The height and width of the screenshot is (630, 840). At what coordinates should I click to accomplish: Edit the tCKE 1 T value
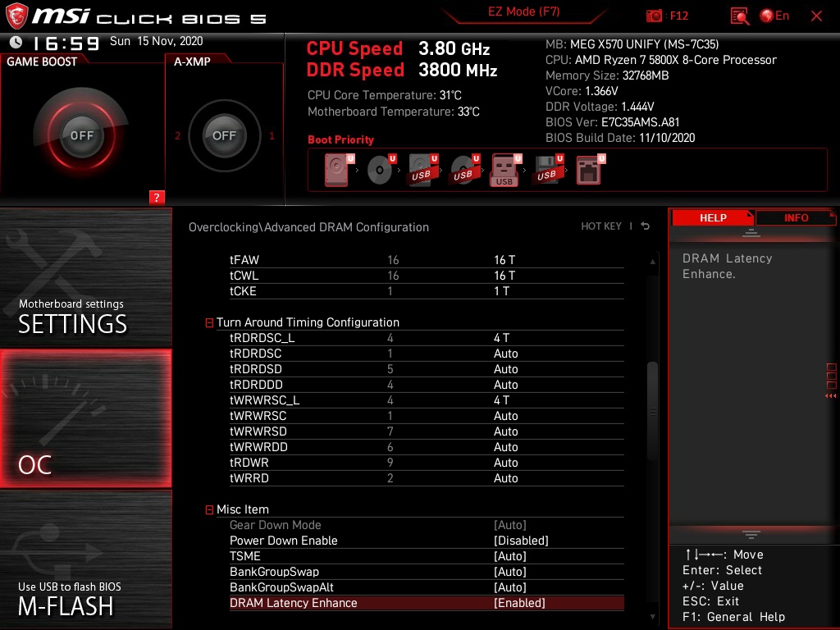pos(501,291)
